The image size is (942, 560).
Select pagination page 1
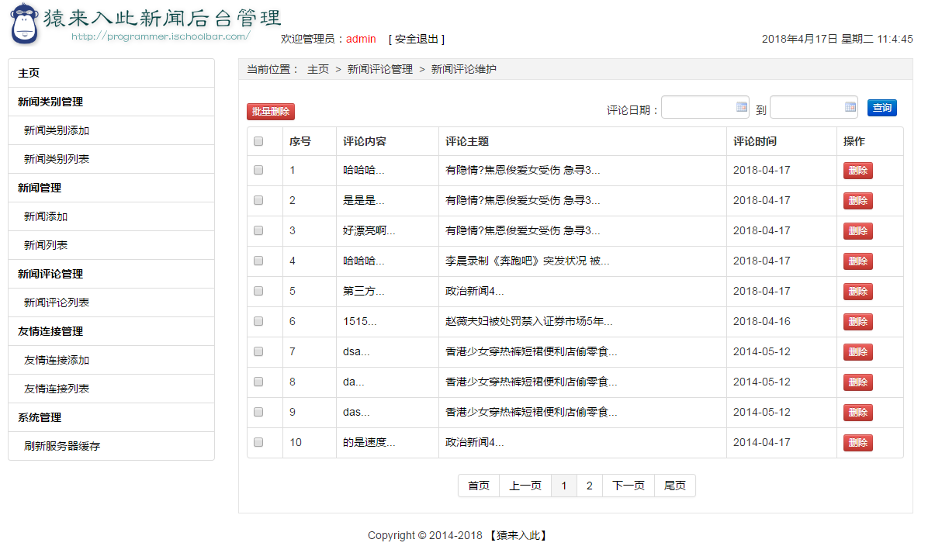click(x=564, y=486)
